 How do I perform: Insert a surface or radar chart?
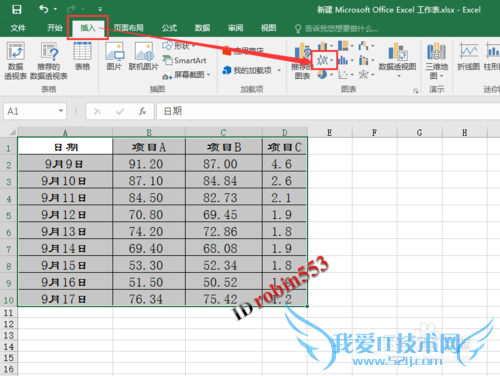pyautogui.click(x=366, y=75)
